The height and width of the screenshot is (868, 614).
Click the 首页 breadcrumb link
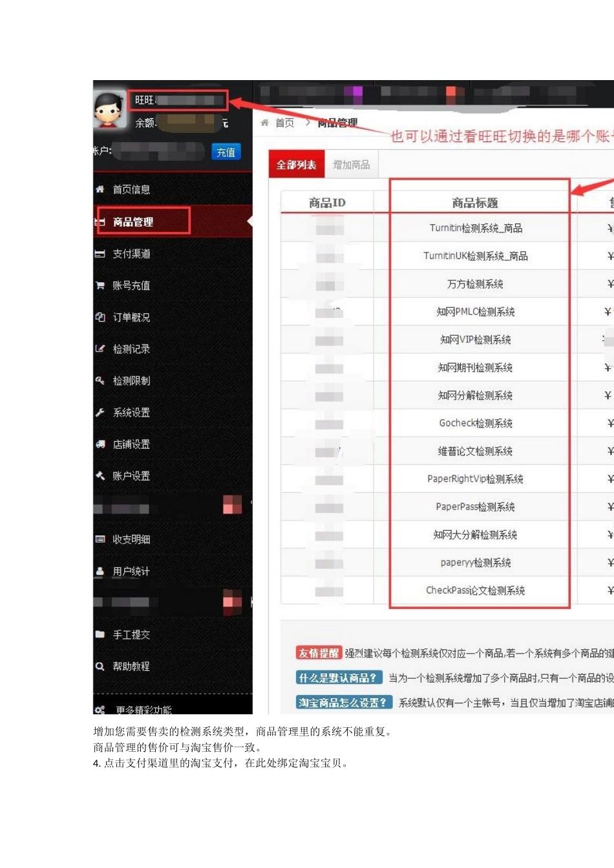284,123
